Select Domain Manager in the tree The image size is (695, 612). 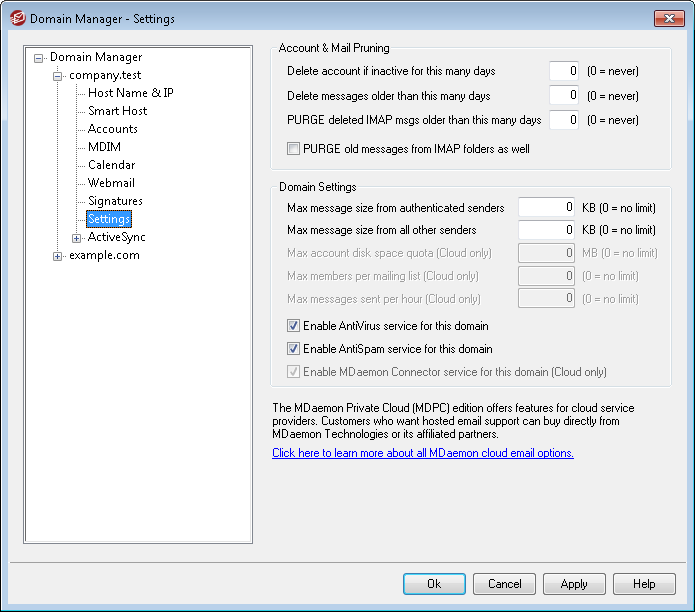coord(96,57)
